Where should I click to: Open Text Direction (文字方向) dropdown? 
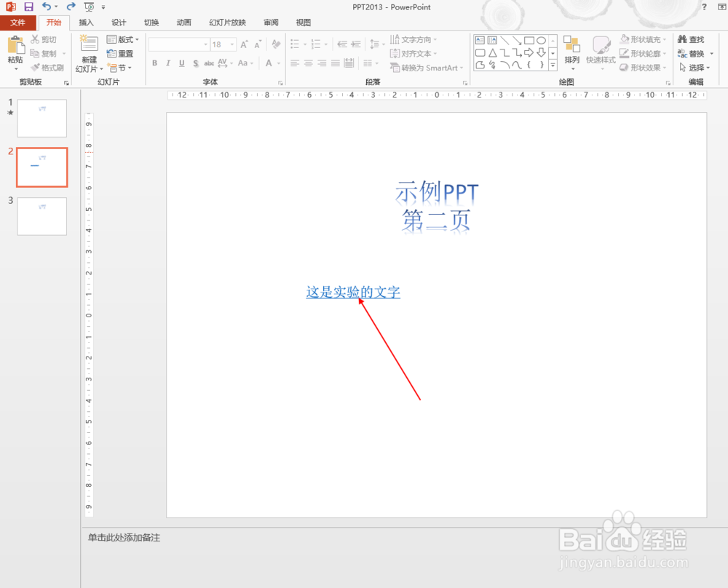coord(414,39)
